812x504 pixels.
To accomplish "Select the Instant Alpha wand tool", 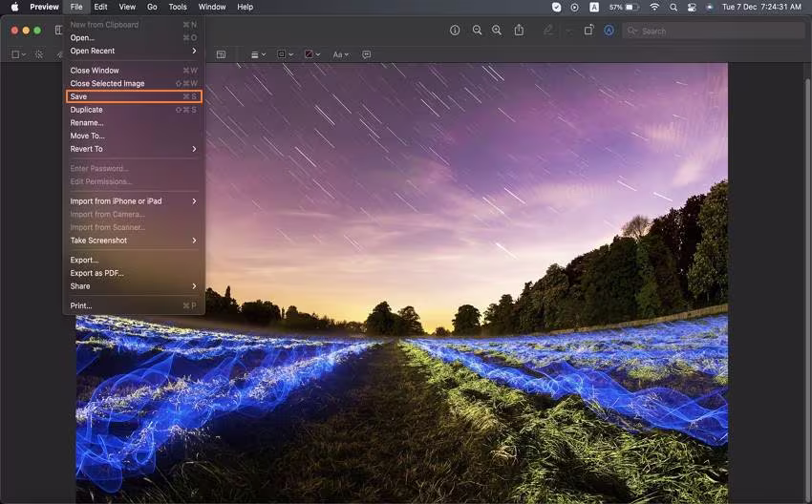I will point(39,54).
